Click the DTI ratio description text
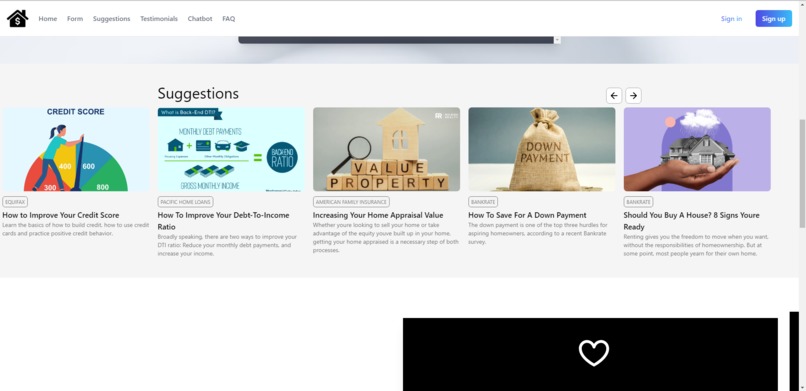Image resolution: width=806 pixels, height=391 pixels. point(227,245)
